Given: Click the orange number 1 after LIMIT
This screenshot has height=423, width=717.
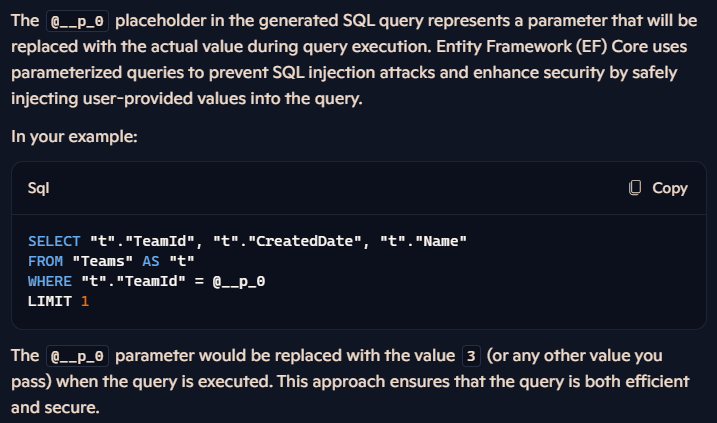Looking at the screenshot, I should click(85, 301).
